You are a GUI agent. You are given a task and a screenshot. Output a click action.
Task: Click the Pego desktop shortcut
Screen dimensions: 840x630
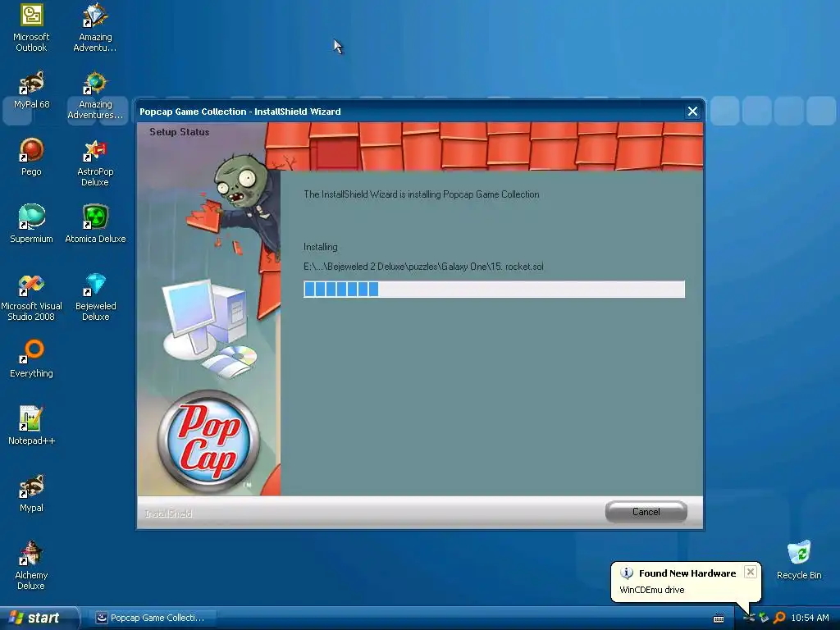31,157
